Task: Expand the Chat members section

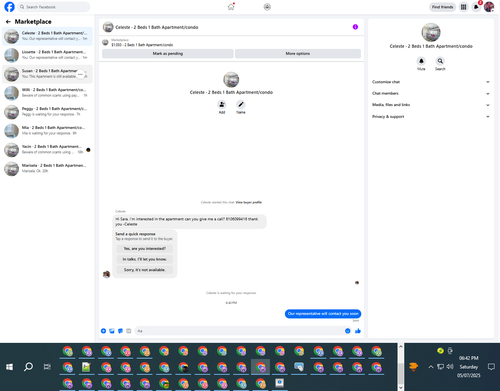Action: point(431,94)
